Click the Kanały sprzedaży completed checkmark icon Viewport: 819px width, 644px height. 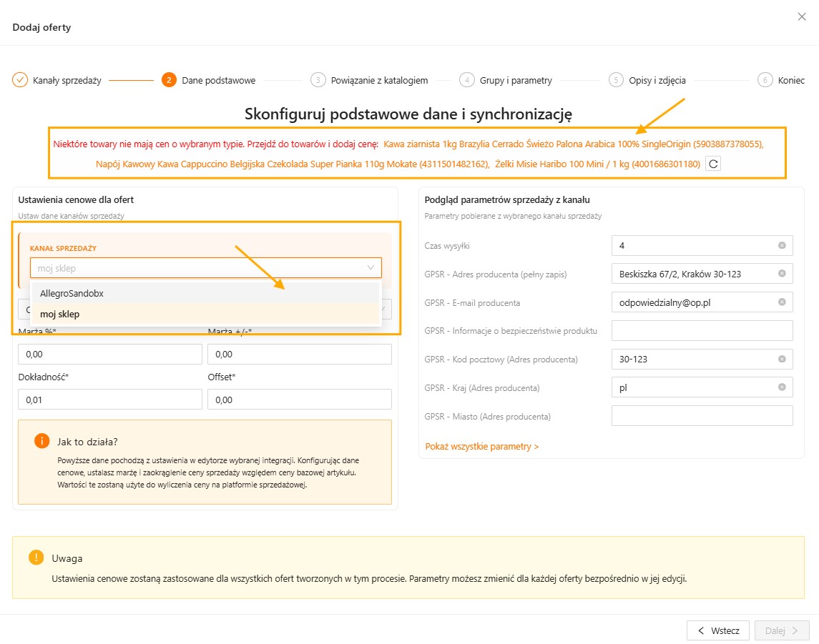pos(20,80)
